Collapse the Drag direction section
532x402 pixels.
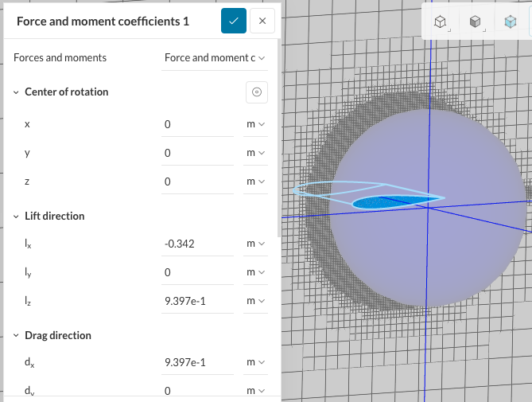[16, 336]
